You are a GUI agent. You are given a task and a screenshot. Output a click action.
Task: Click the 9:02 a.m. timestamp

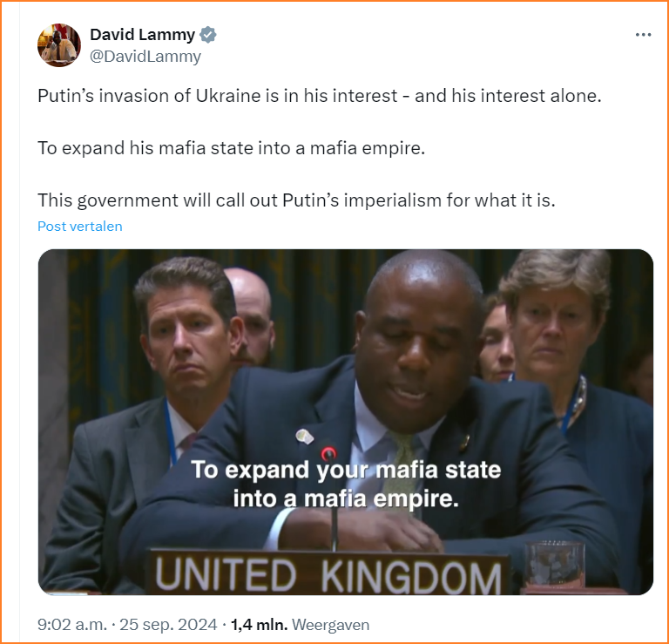[x=71, y=625]
